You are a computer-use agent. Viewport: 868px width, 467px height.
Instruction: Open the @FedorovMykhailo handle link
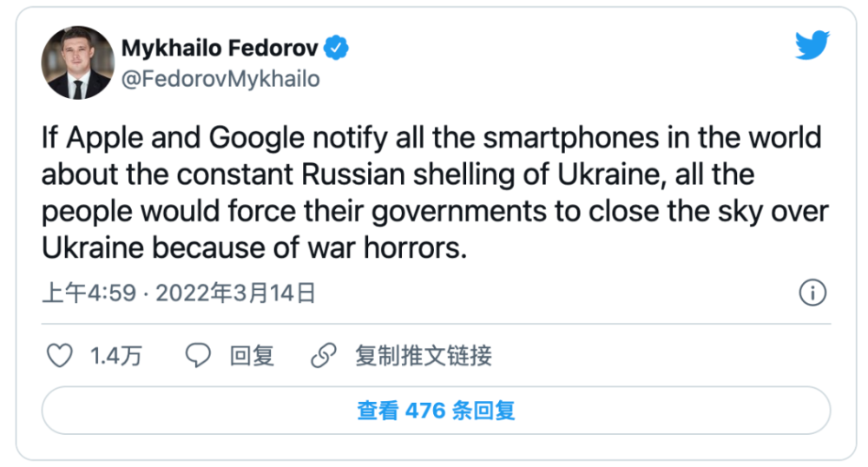[x=220, y=79]
